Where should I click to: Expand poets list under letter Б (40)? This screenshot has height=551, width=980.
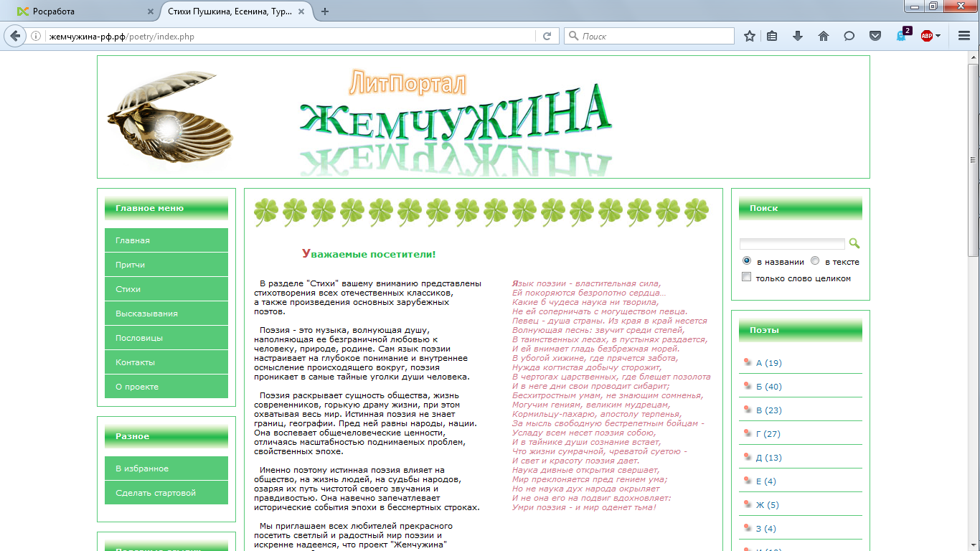point(768,387)
